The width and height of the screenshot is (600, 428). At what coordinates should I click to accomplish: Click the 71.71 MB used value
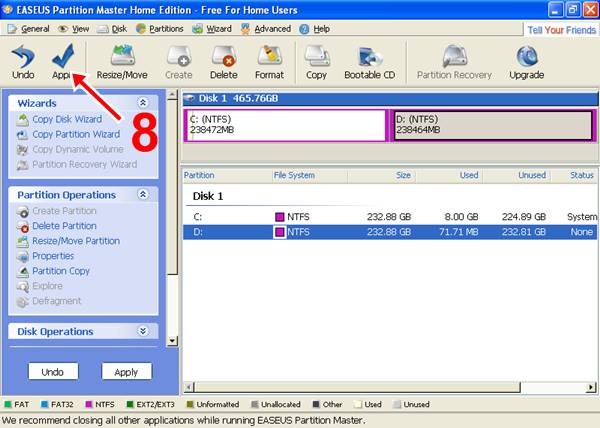pos(458,232)
